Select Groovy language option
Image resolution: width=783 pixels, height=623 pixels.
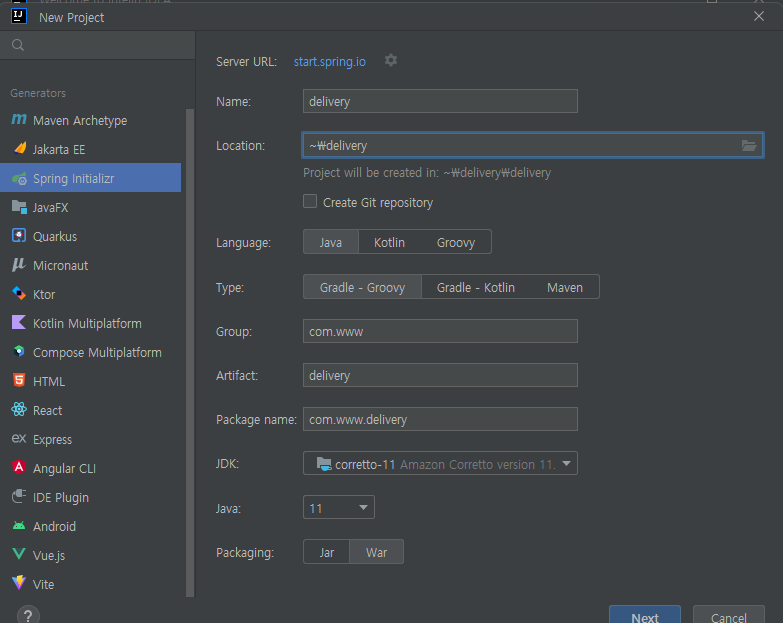click(x=456, y=242)
